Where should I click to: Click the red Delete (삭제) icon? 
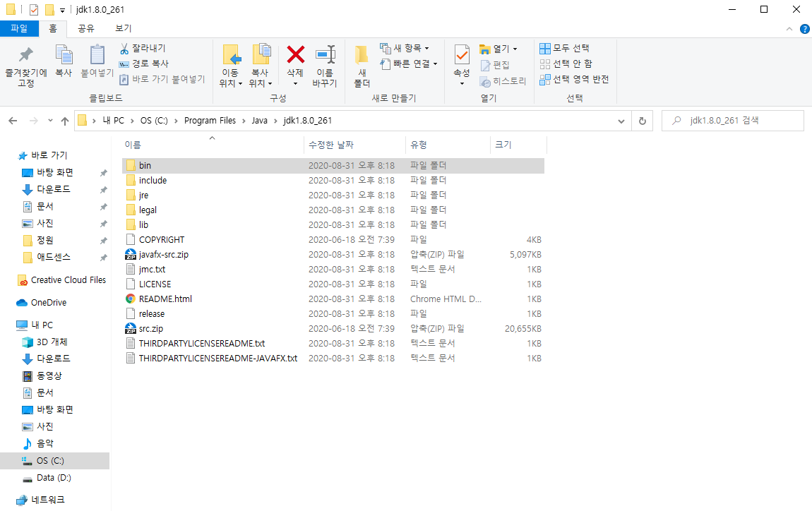click(x=296, y=54)
